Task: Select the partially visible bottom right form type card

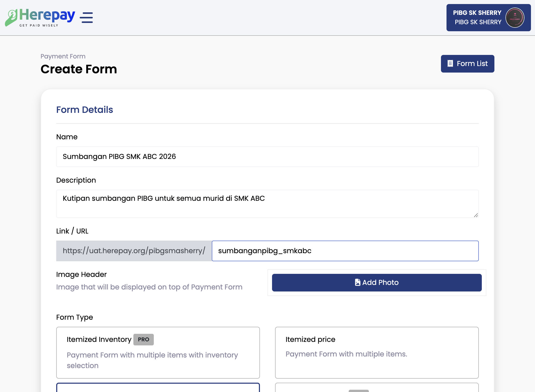Action: click(377, 387)
